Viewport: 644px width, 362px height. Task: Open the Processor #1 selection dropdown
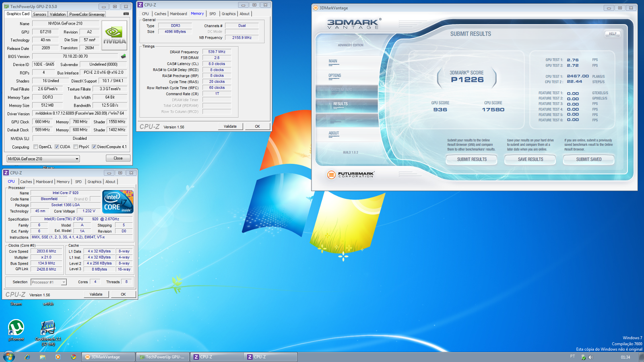(x=49, y=282)
